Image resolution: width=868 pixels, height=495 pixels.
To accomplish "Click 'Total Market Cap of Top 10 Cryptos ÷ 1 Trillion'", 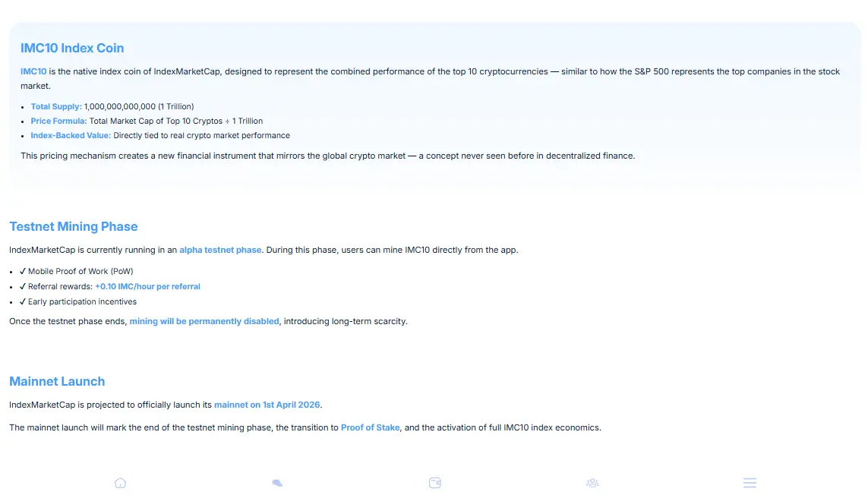I will pos(176,121).
